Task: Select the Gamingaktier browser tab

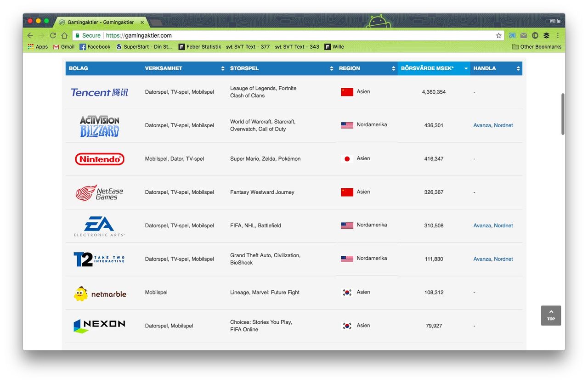Action: coord(101,22)
